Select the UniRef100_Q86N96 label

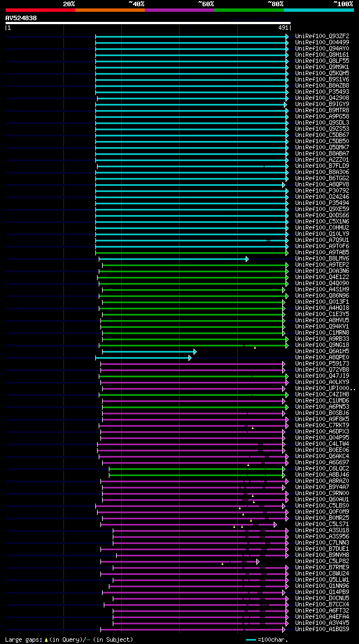(x=322, y=296)
